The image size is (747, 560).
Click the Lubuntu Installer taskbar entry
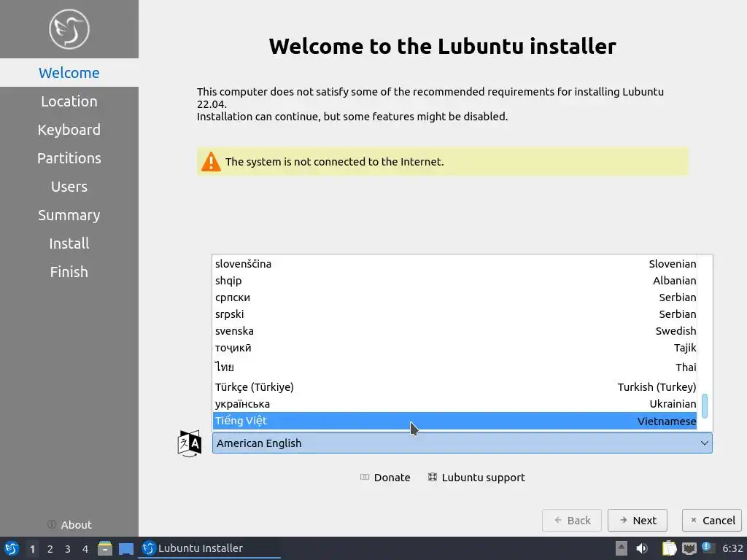(209, 548)
